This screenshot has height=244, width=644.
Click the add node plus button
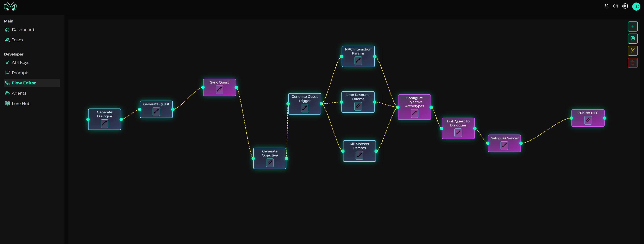632,26
